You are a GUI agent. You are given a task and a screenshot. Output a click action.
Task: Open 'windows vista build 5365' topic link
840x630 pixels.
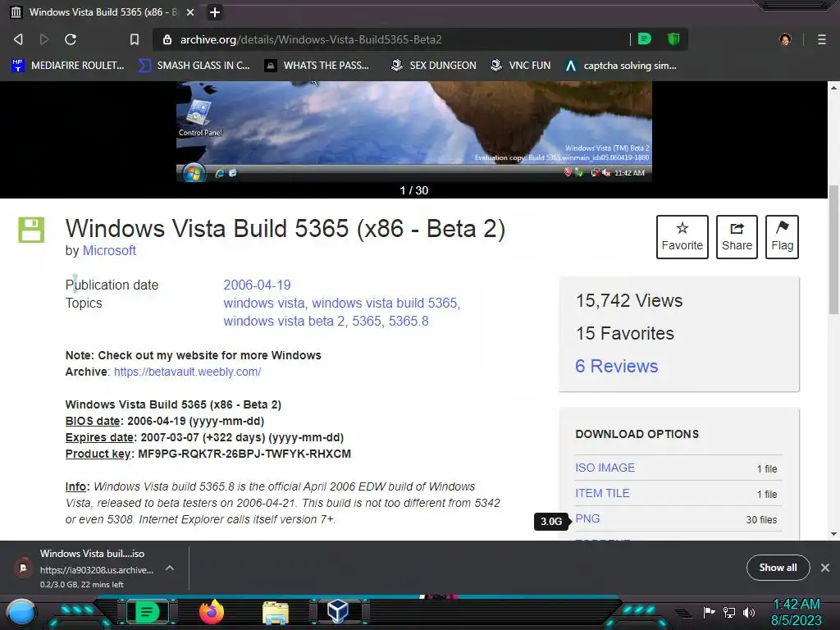385,304
